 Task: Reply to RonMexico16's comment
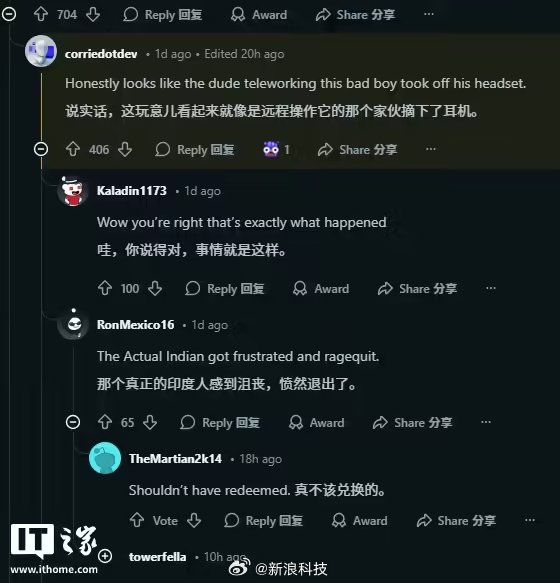[219, 422]
